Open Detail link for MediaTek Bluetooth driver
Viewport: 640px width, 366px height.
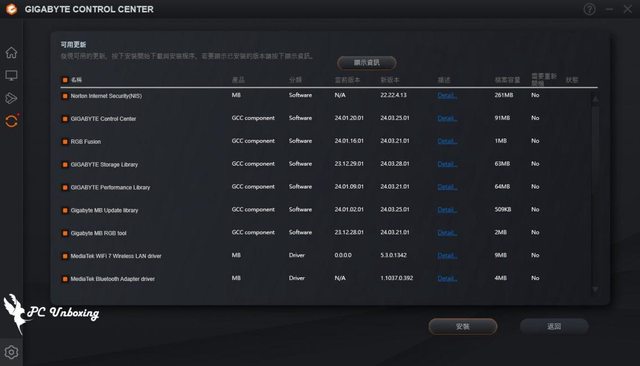pos(447,278)
